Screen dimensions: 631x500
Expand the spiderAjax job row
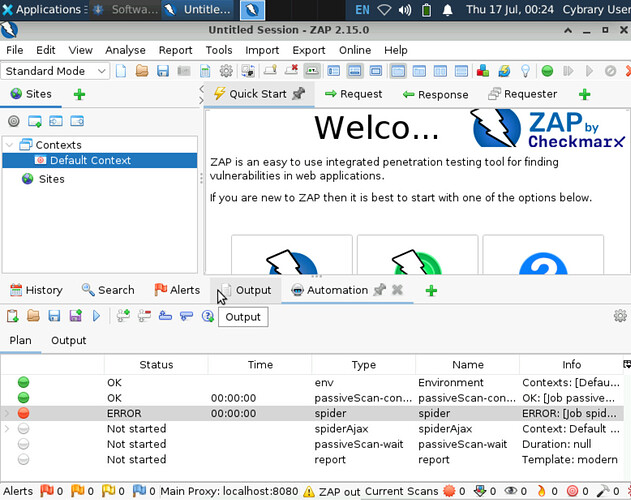8,429
